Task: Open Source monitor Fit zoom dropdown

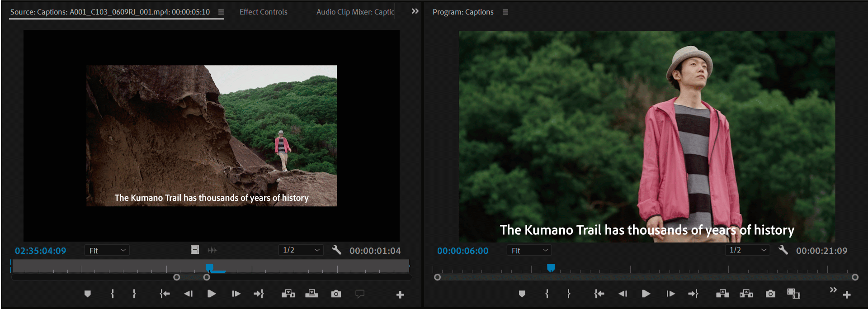Action: [107, 250]
